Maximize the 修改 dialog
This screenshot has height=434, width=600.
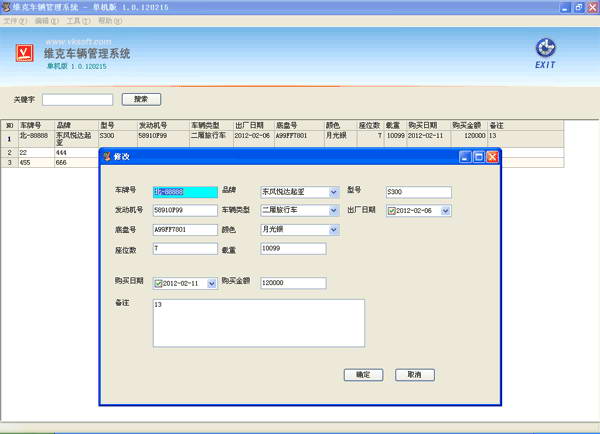tap(478, 157)
